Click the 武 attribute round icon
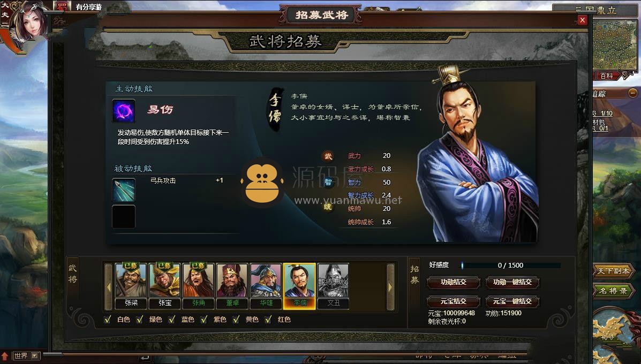 [328, 156]
